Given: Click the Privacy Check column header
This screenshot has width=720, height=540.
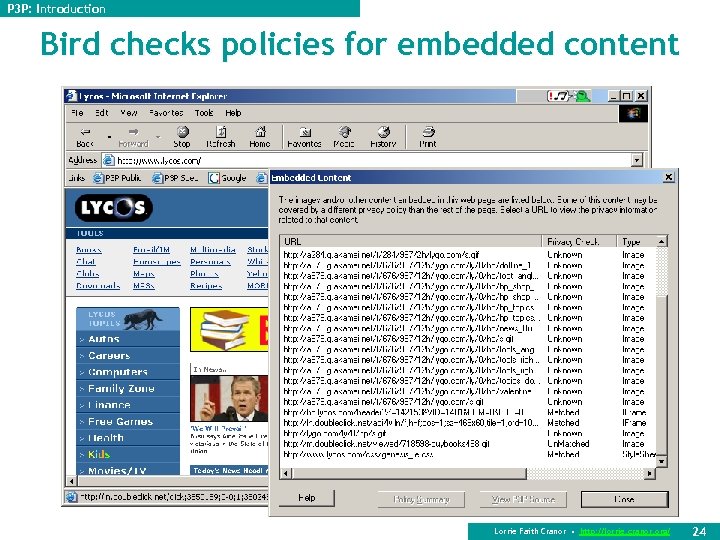Looking at the screenshot, I should click(579, 242).
